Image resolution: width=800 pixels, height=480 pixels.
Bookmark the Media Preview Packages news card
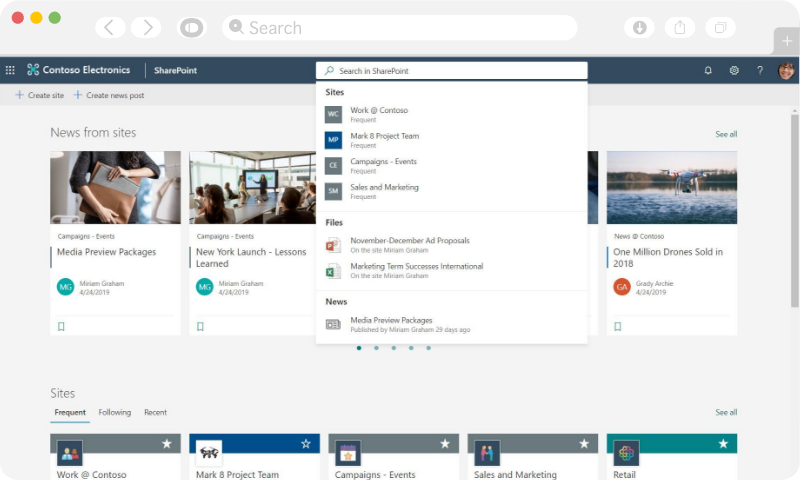(x=61, y=326)
